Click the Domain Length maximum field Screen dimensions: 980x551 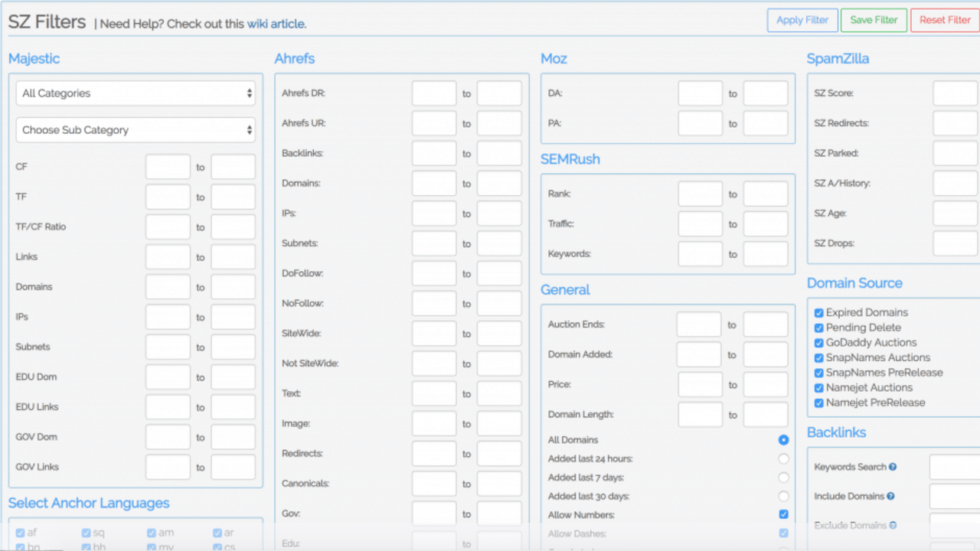point(766,415)
